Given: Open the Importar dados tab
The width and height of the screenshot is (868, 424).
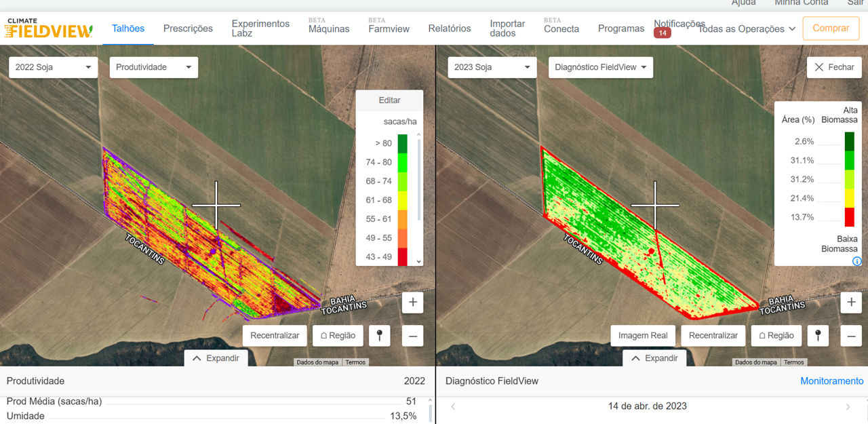Looking at the screenshot, I should pos(507,28).
